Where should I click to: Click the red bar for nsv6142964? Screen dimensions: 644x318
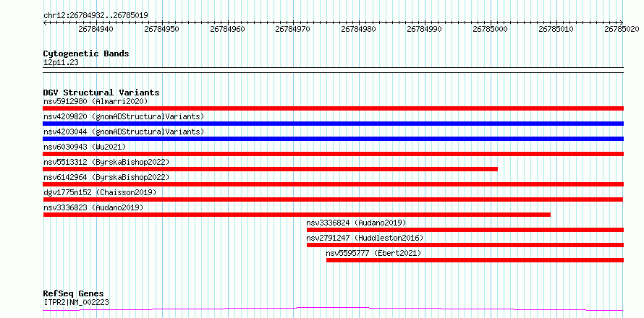click(x=333, y=184)
